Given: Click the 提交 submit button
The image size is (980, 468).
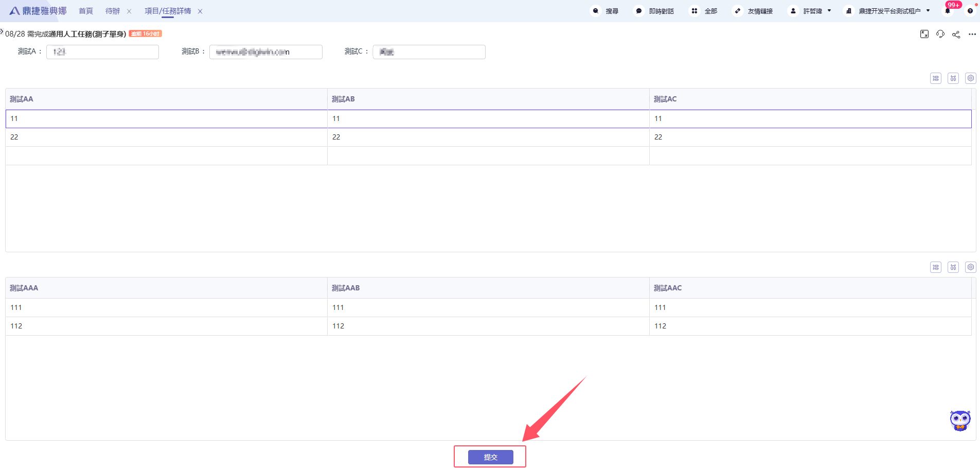Looking at the screenshot, I should coord(491,457).
